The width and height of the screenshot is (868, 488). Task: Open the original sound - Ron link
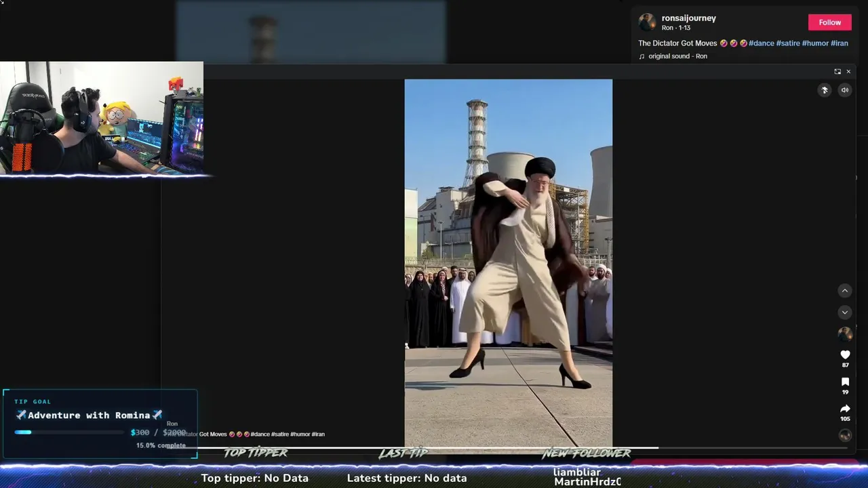[x=677, y=56]
